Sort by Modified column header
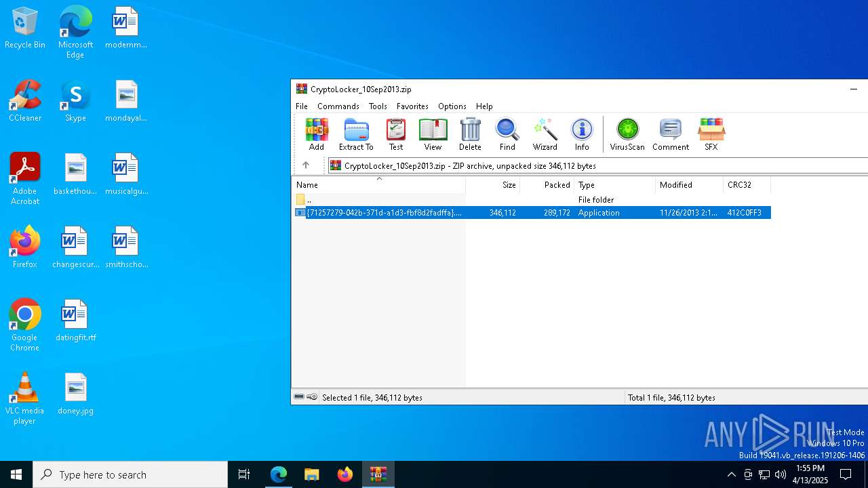The width and height of the screenshot is (868, 488). coord(690,184)
